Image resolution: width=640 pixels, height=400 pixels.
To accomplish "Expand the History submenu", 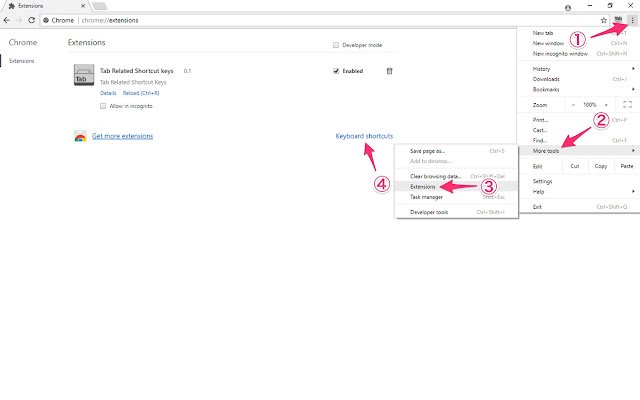I will point(578,69).
